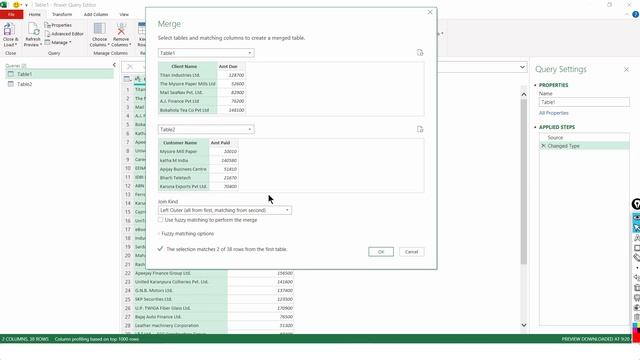Switch to the Add Column ribbon tab
Viewport: 640px width, 360px height.
click(96, 14)
